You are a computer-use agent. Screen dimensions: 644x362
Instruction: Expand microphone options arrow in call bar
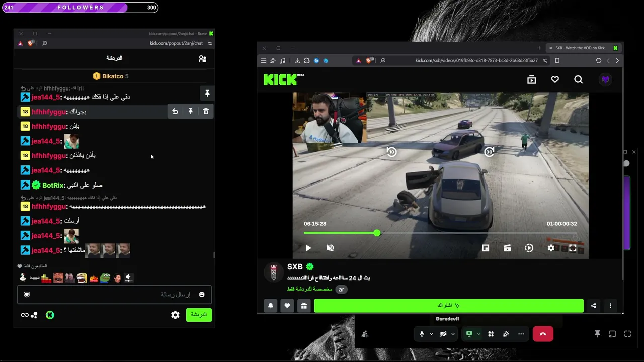tap(431, 334)
